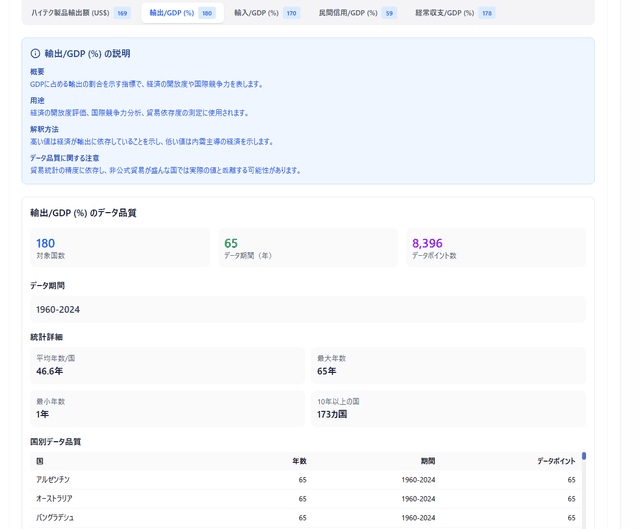
Task: Click the 8,396 データポイント数 stat card
Action: click(x=495, y=248)
